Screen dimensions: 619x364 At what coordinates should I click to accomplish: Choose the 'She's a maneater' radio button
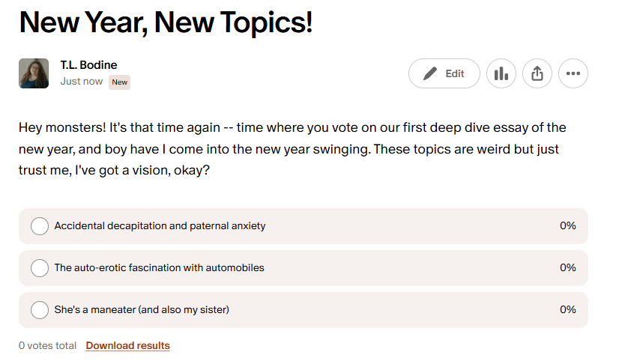pos(40,310)
